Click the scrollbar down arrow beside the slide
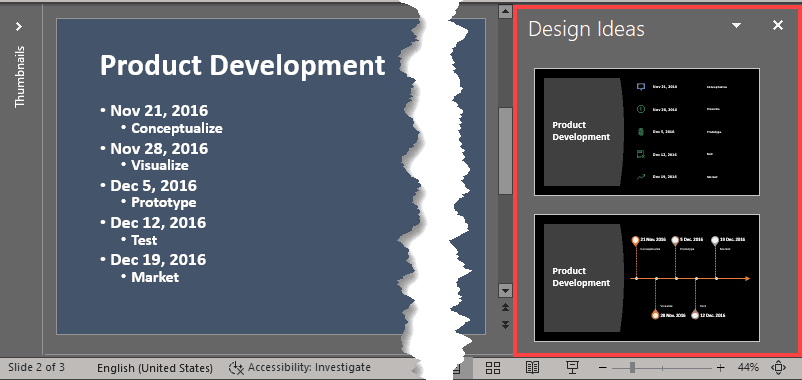 [505, 290]
